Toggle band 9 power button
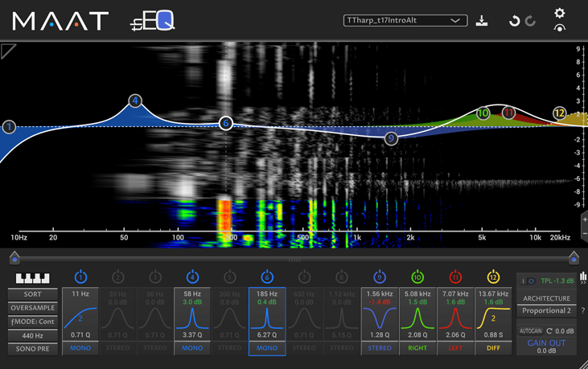The image size is (588, 369). click(x=380, y=277)
